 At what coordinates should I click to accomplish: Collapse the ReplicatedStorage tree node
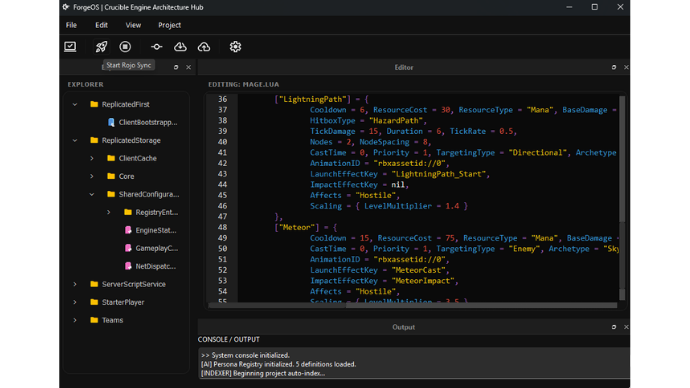[x=75, y=140]
